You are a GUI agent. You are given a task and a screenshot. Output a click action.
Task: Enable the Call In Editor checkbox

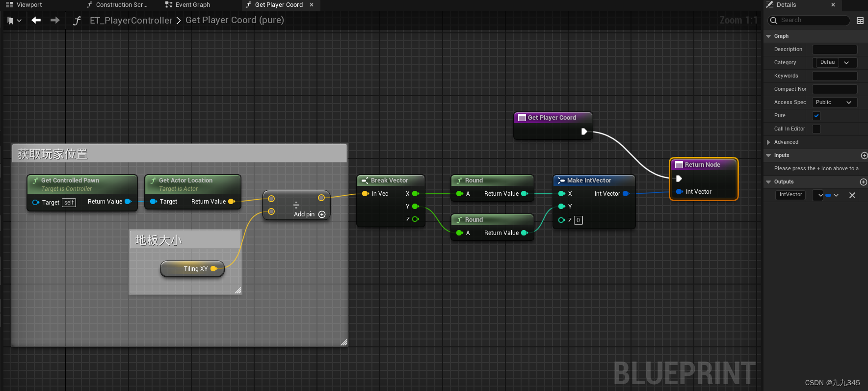point(816,129)
